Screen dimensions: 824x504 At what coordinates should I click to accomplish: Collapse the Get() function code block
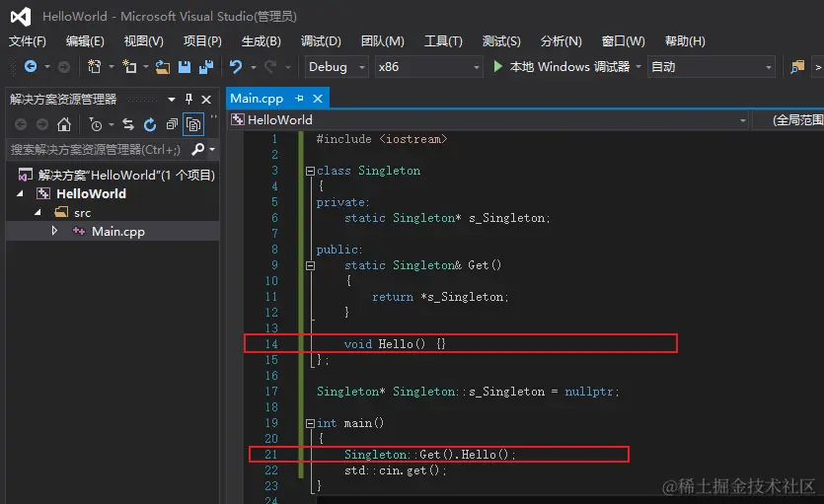[x=310, y=265]
